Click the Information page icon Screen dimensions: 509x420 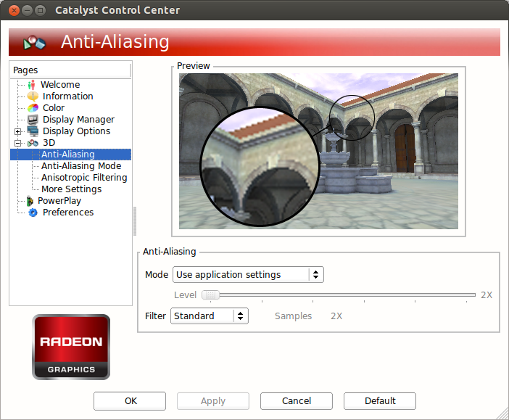[x=33, y=96]
